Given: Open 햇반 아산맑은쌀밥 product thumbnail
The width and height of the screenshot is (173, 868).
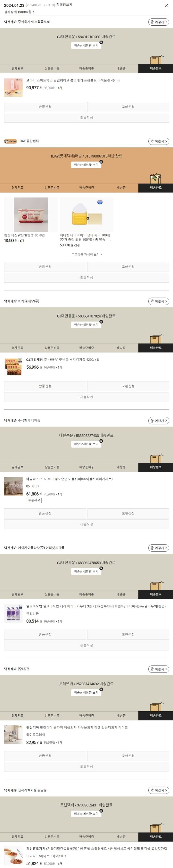Looking at the screenshot, I should pos(31,215).
